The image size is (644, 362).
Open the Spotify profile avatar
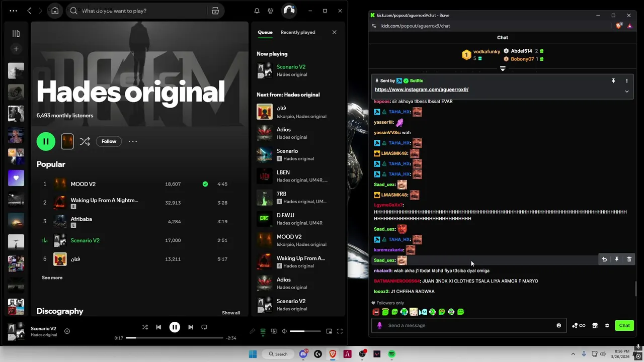[x=289, y=11]
